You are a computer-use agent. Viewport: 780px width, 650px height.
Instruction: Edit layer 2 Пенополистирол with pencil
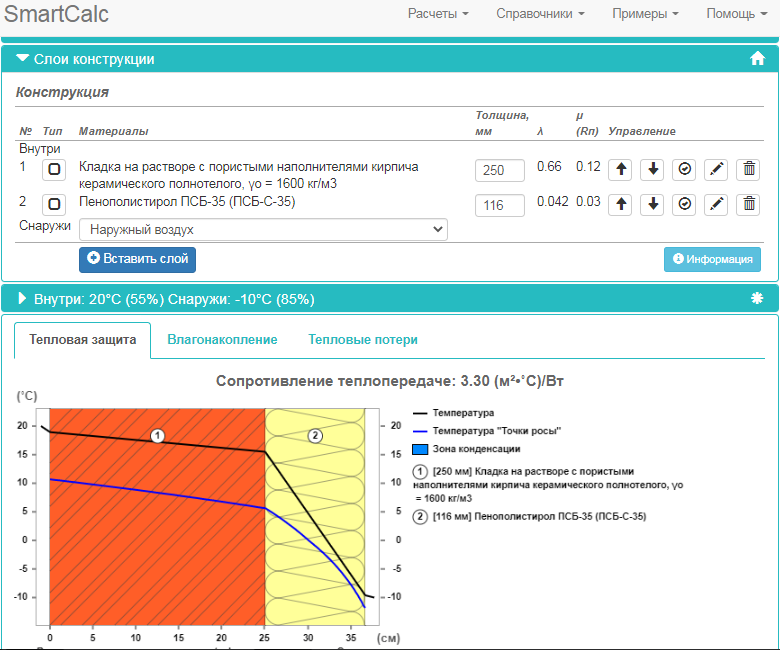(x=716, y=204)
